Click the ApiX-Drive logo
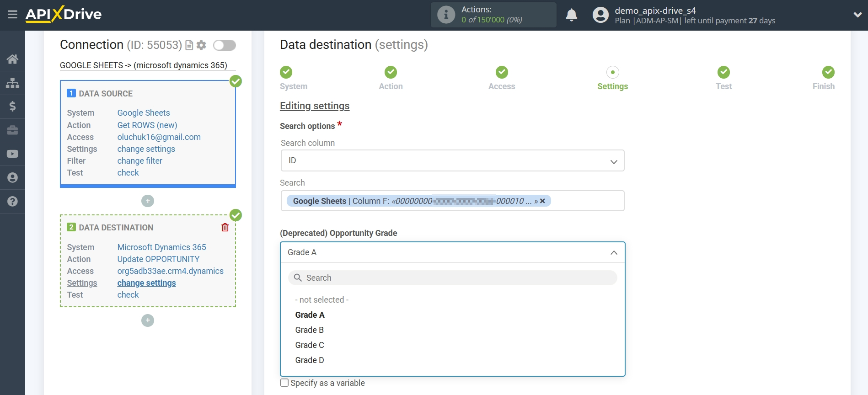This screenshot has width=868, height=395. pyautogui.click(x=64, y=14)
